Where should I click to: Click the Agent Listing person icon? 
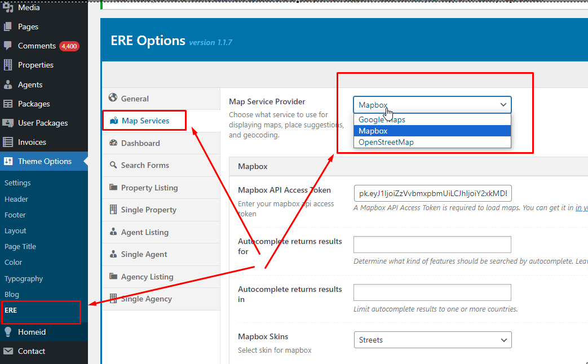[113, 232]
